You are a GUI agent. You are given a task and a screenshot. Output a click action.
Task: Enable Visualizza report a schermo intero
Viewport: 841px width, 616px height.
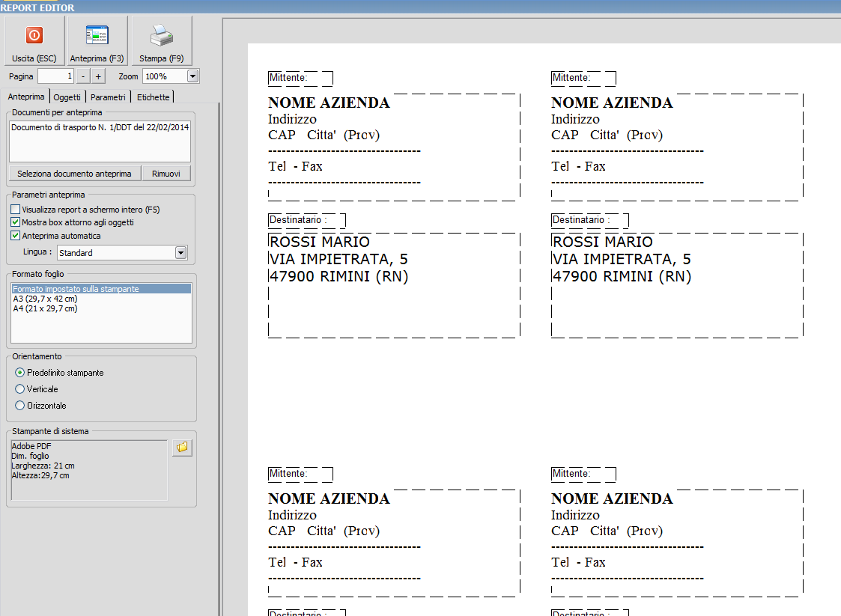(x=16, y=210)
